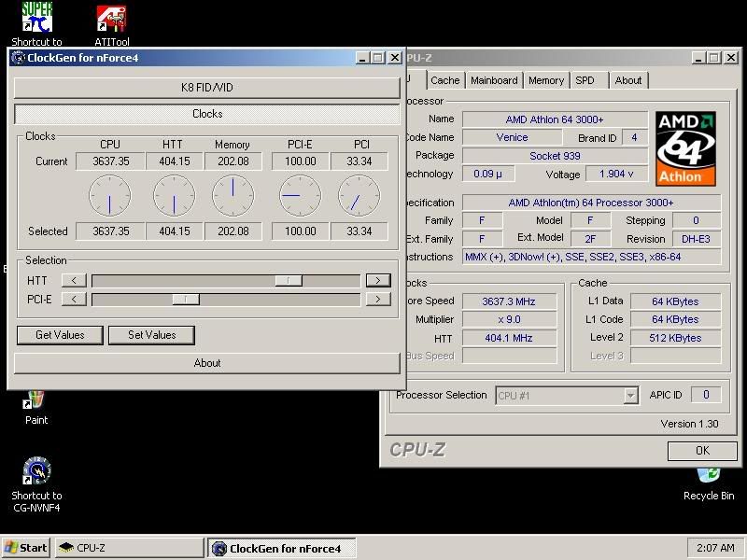Minimize the CPU-Z window
Viewport: 747px width, 560px height.
(x=698, y=58)
